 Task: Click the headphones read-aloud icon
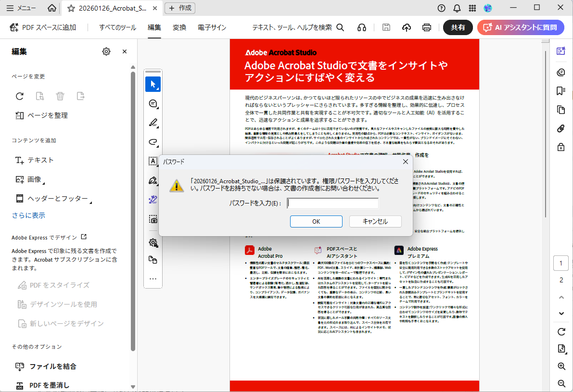[361, 27]
